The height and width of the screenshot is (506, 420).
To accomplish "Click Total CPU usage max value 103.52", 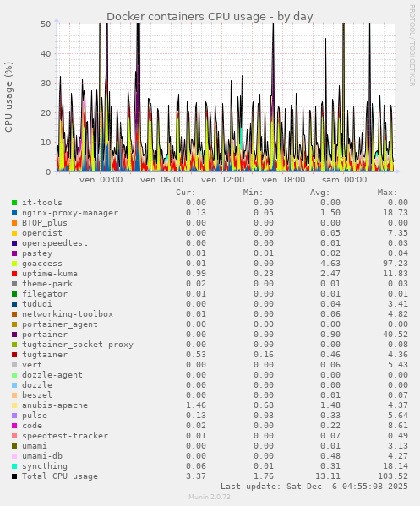I will pyautogui.click(x=393, y=476).
